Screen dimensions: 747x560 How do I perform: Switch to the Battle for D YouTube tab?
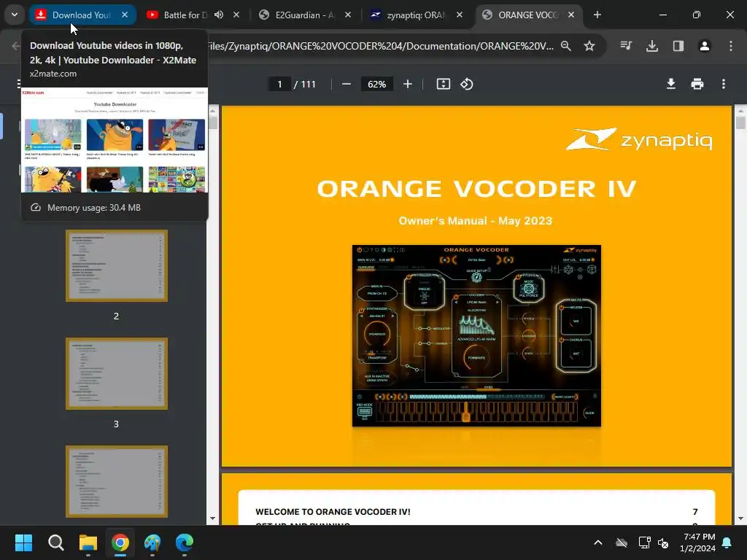(185, 15)
